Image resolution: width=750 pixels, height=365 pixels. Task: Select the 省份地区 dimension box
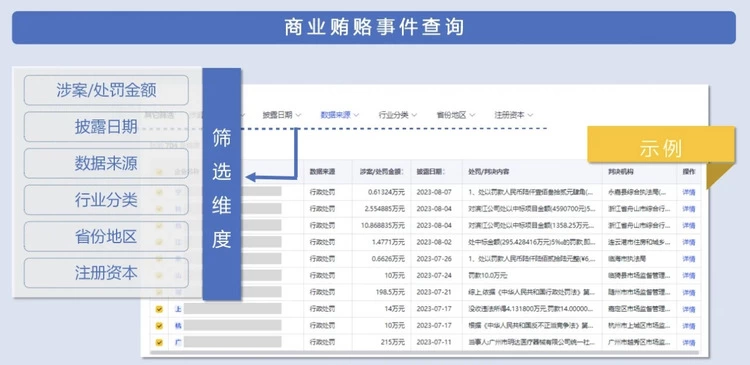[106, 236]
